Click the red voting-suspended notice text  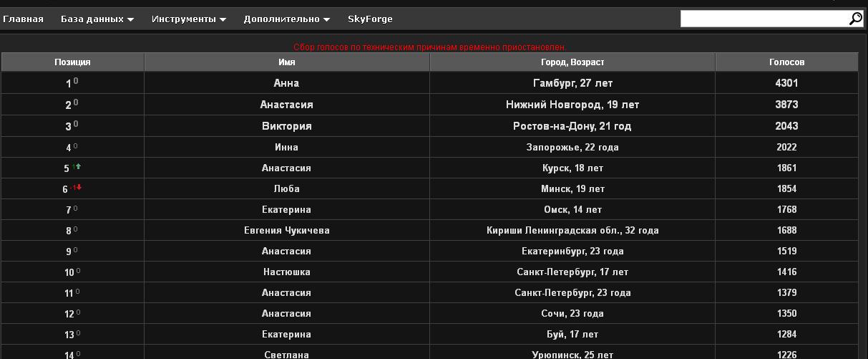point(430,47)
